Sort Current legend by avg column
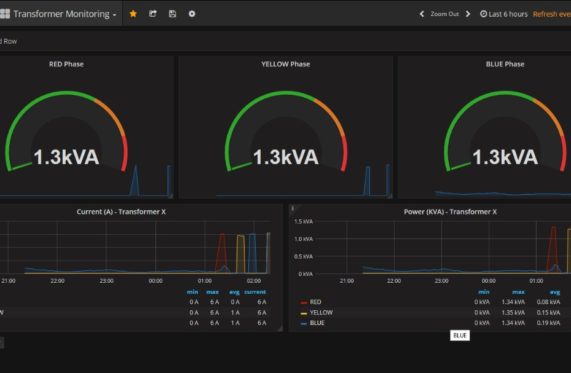 pyautogui.click(x=234, y=292)
